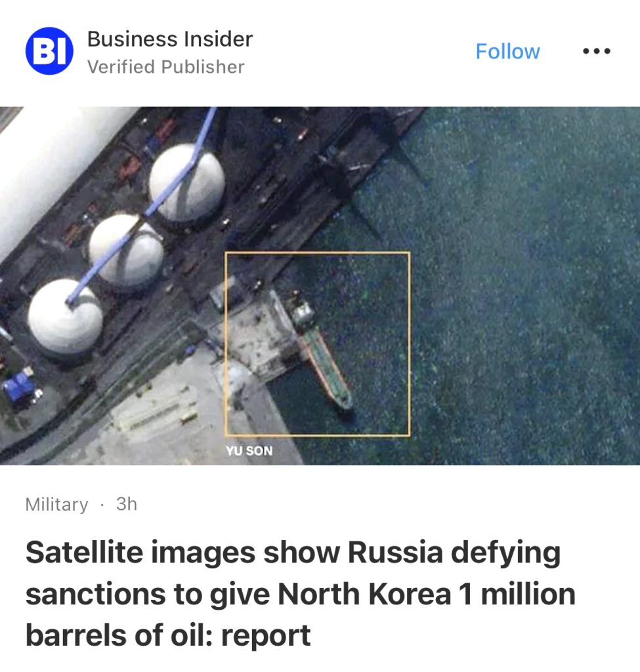Open the Business Insider publisher name

point(170,39)
